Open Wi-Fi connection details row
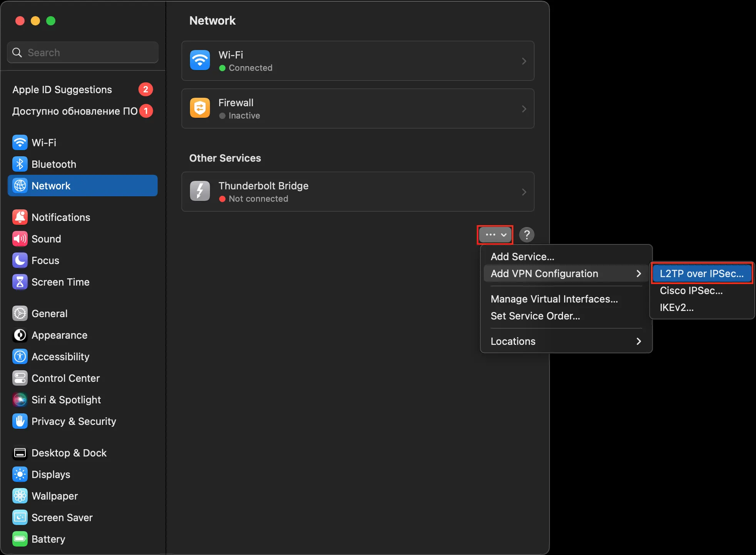The height and width of the screenshot is (555, 756). [358, 61]
